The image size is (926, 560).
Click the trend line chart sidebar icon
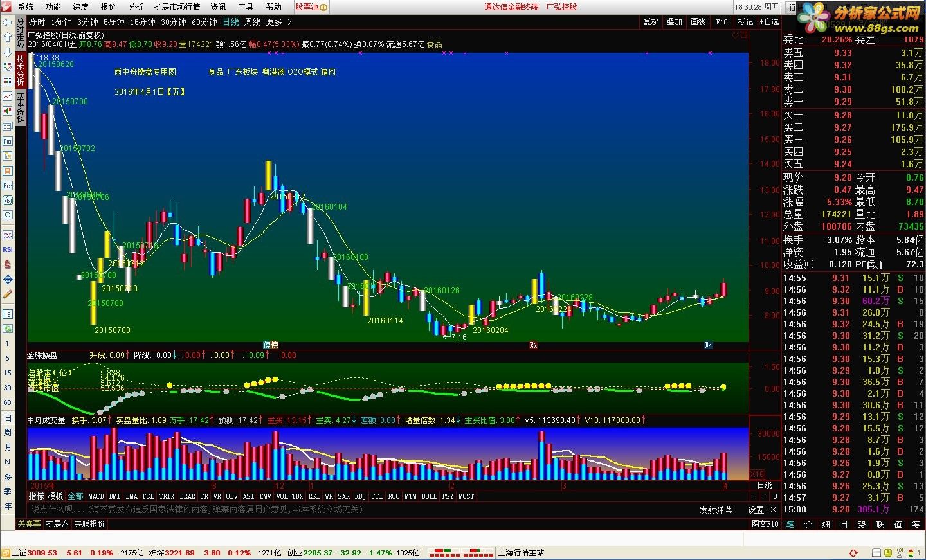[x=8, y=96]
